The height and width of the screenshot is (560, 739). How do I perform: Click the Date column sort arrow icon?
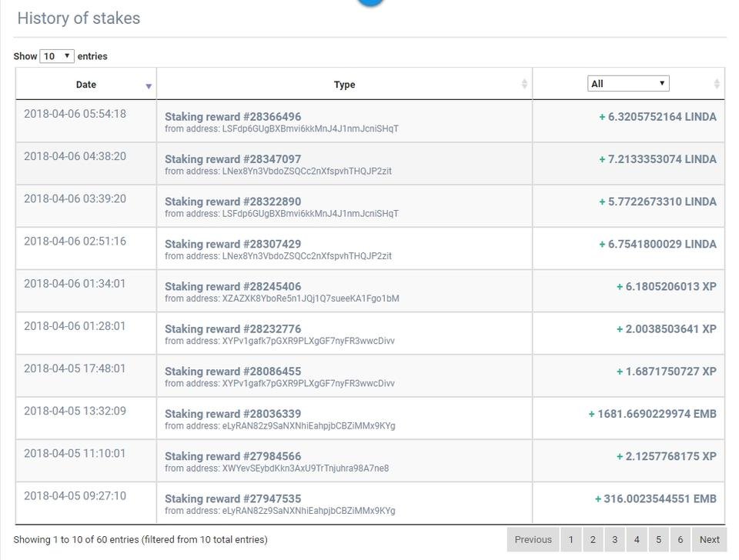click(x=149, y=86)
